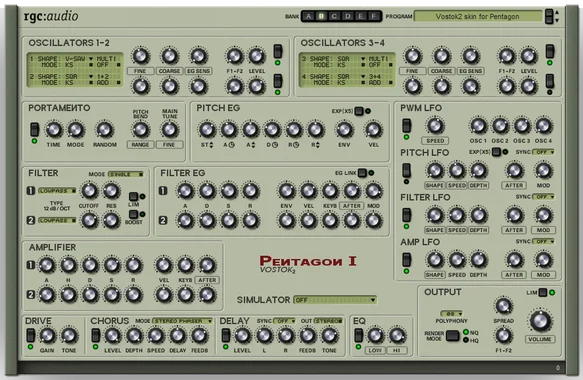Click the EG SENS button in Oscillators 3-4
The height and width of the screenshot is (380, 583).
click(470, 71)
